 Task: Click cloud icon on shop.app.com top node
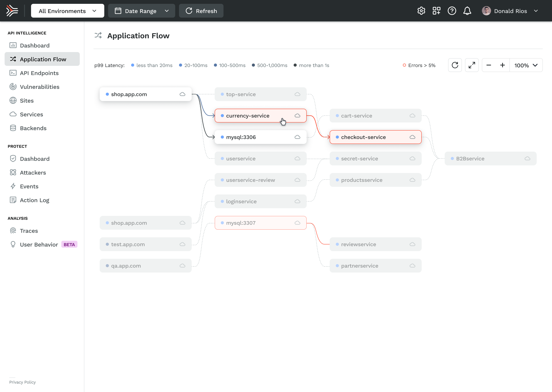pyautogui.click(x=182, y=94)
